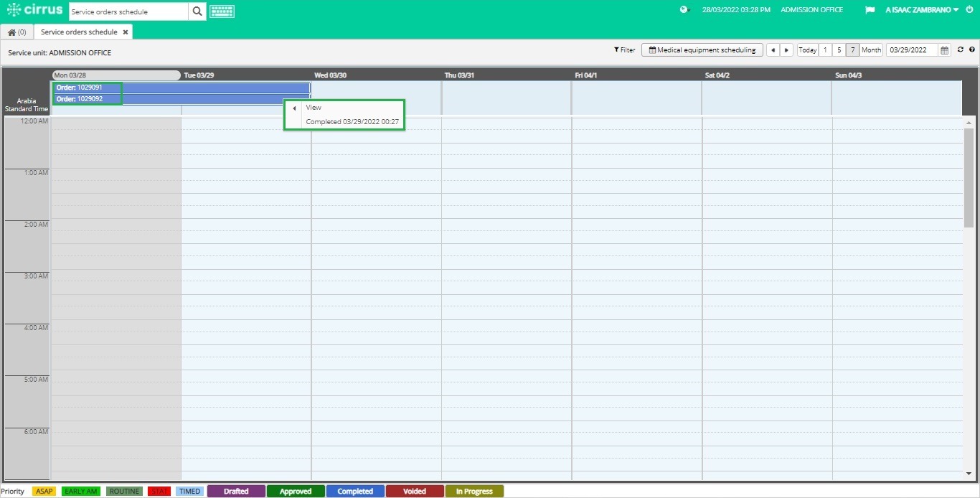Screen dimensions: 980x498
Task: Open Medical equipment scheduling
Action: (702, 50)
